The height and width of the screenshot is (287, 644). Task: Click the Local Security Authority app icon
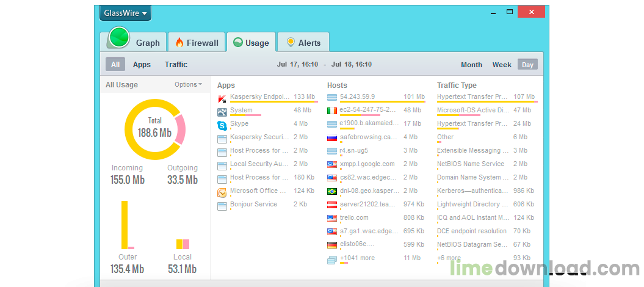click(222, 166)
